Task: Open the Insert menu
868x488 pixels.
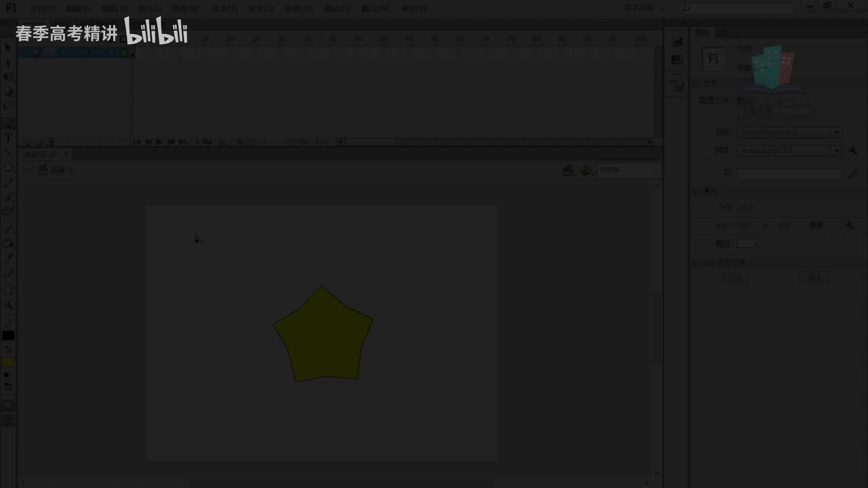Action: point(149,8)
